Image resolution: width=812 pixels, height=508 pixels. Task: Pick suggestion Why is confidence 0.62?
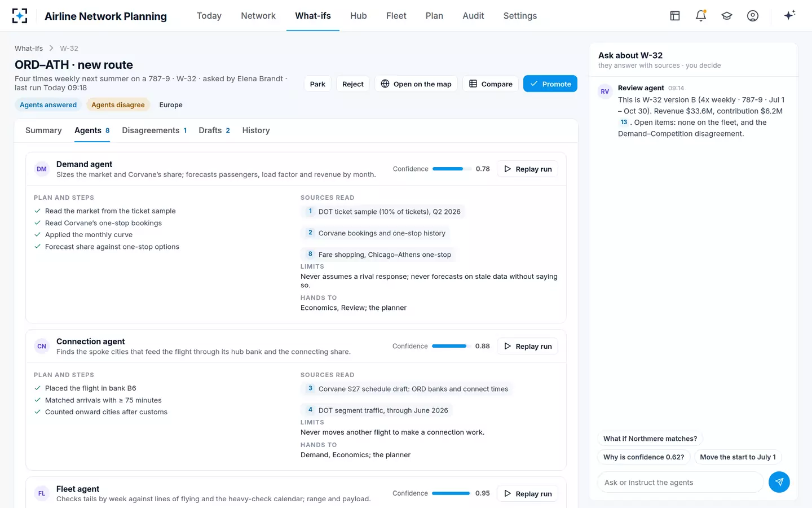[643, 457]
